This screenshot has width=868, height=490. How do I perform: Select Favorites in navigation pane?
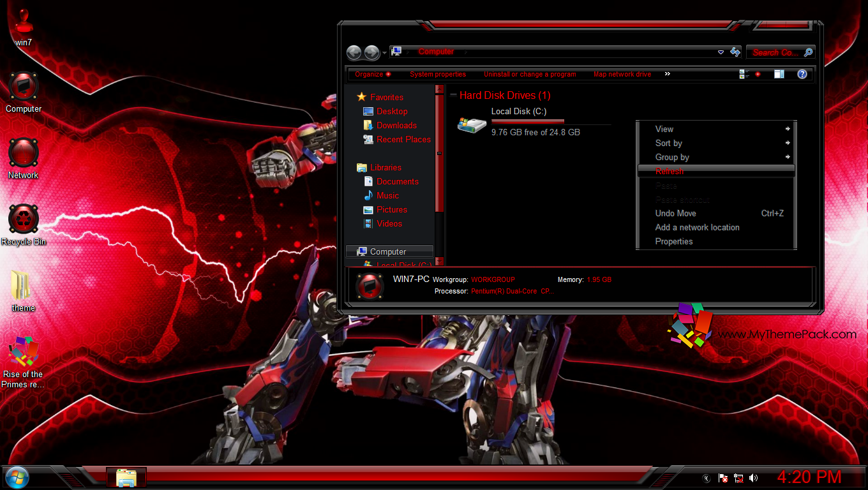(x=380, y=97)
